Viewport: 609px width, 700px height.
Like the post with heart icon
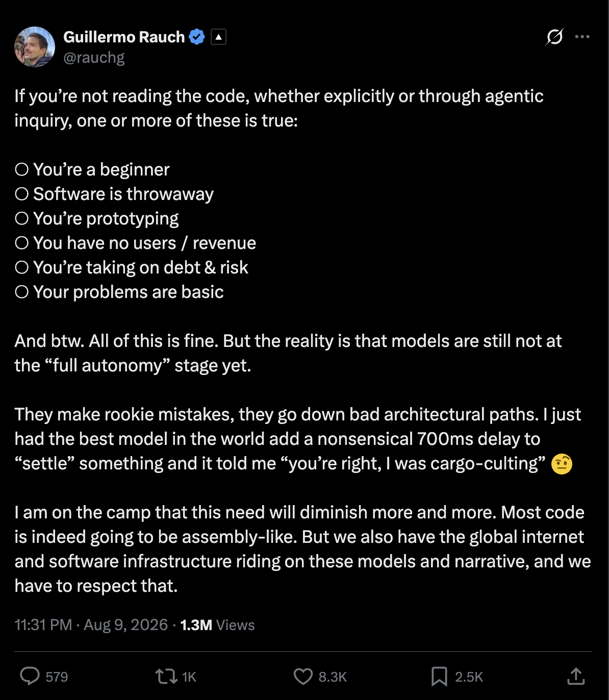303,677
